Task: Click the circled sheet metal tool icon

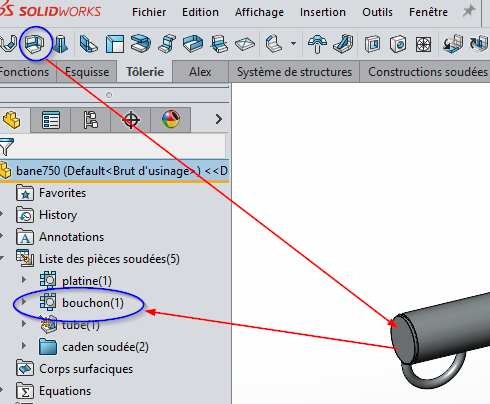Action: coord(35,44)
